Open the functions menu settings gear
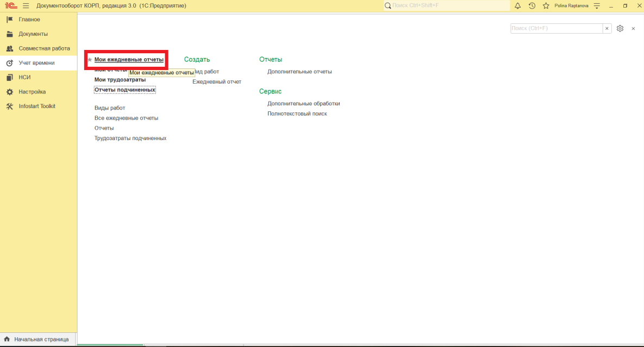The width and height of the screenshot is (644, 347). click(620, 28)
